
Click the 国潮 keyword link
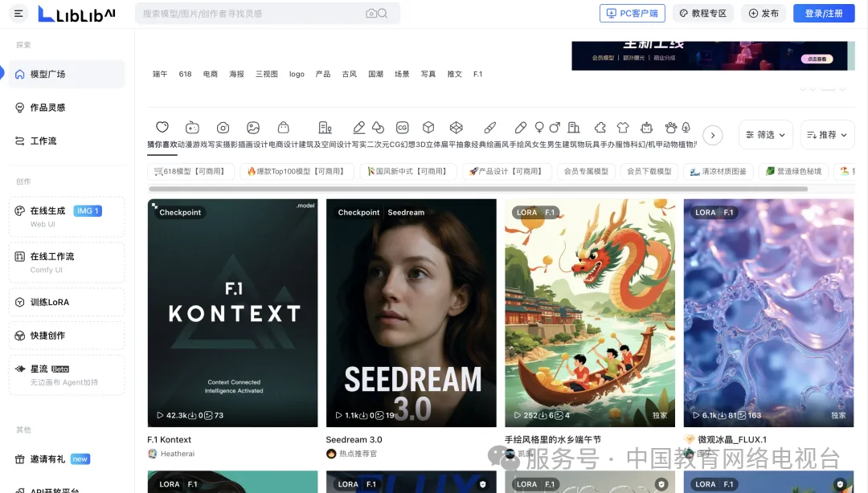376,74
